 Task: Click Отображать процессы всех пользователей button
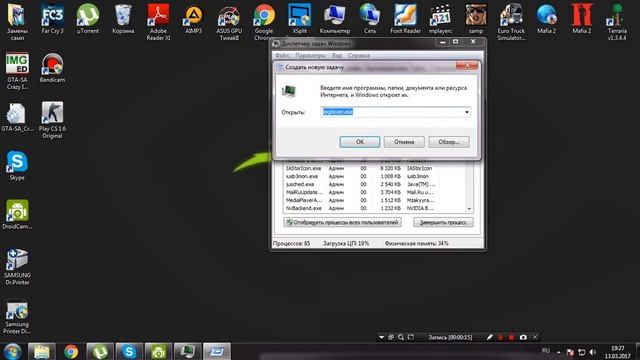(342, 222)
